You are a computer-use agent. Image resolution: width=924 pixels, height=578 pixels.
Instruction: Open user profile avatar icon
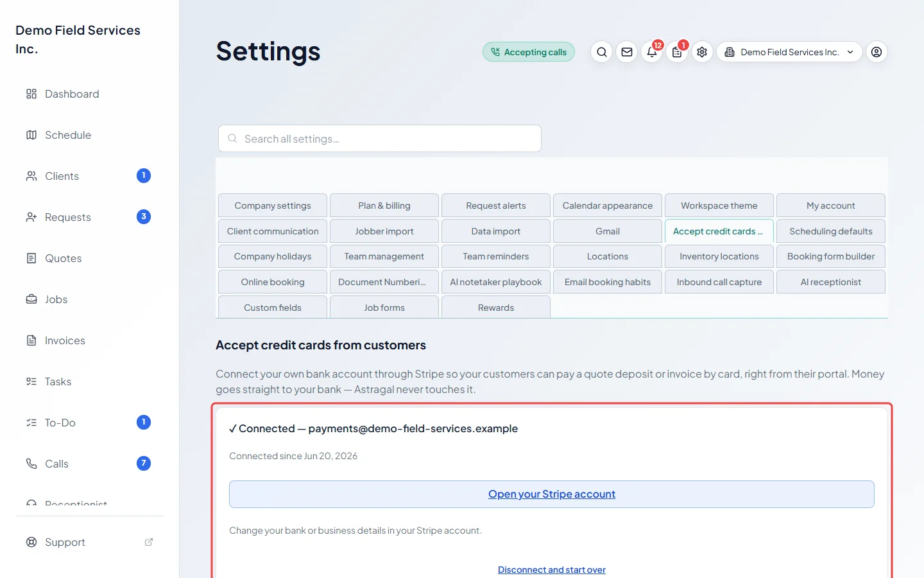click(877, 52)
